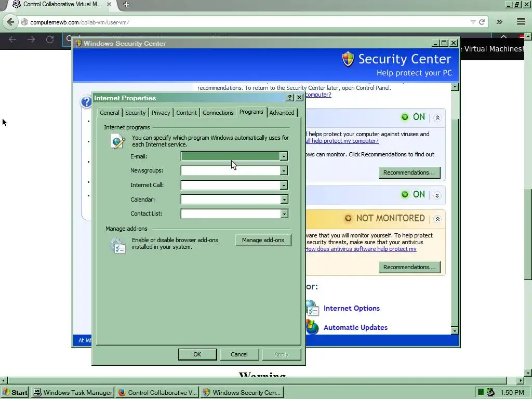Close the Control Collaborative Virtual M... tab

(x=109, y=4)
